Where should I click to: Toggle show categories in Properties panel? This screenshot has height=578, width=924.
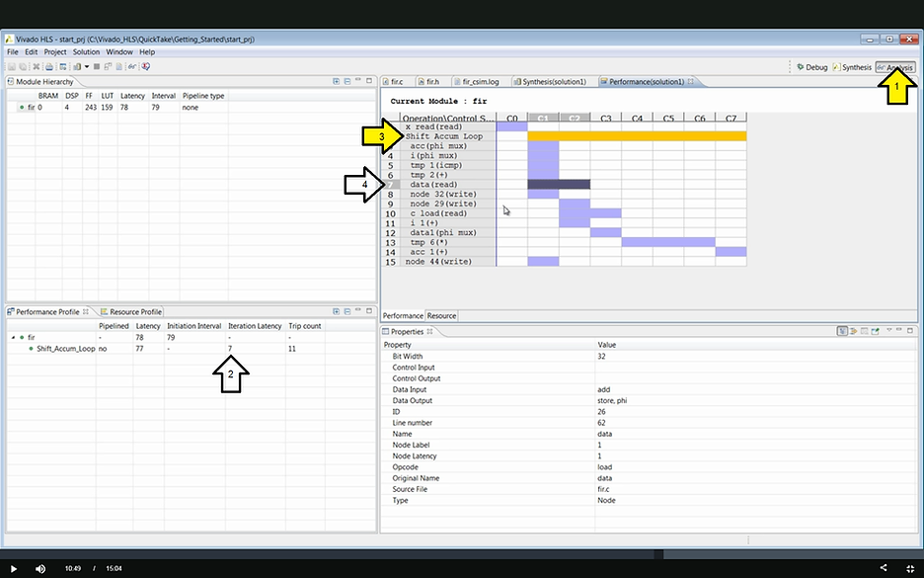842,331
